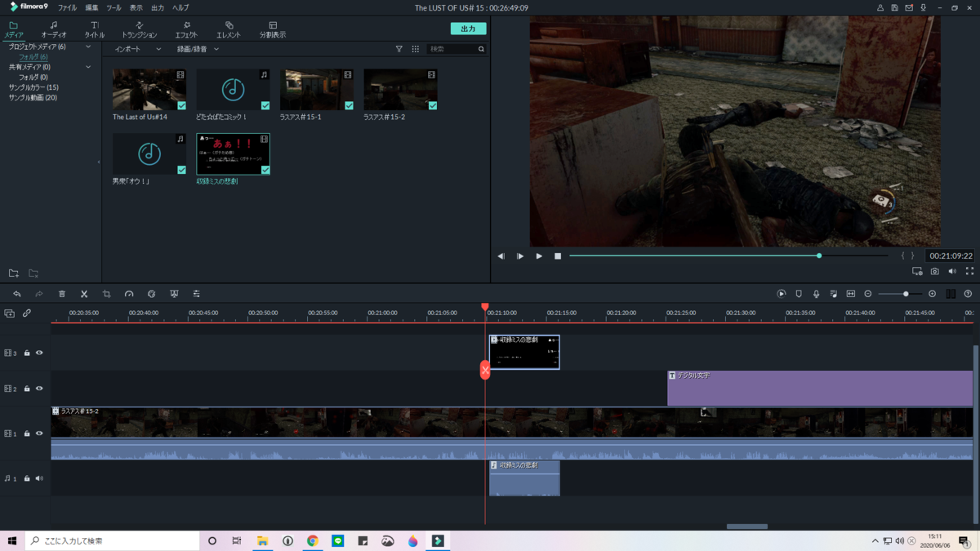Viewport: 980px width, 551px height.
Task: Open preview display settings monitor icon
Action: [x=917, y=271]
